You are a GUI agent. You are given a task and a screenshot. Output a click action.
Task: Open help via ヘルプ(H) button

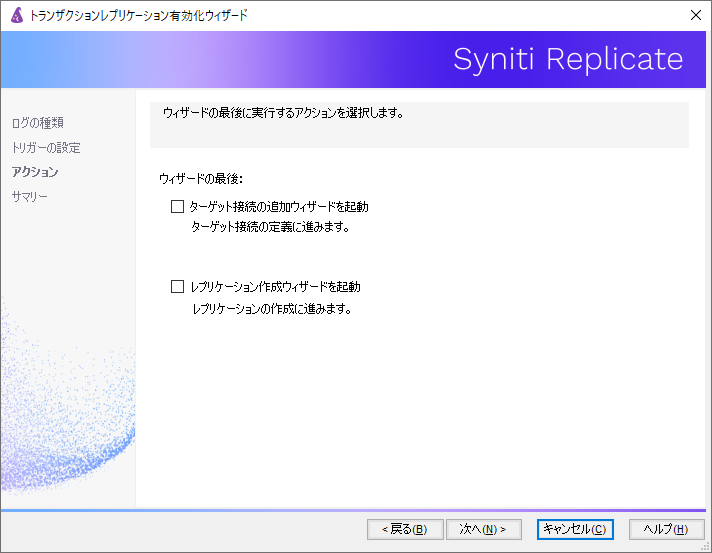(x=666, y=529)
